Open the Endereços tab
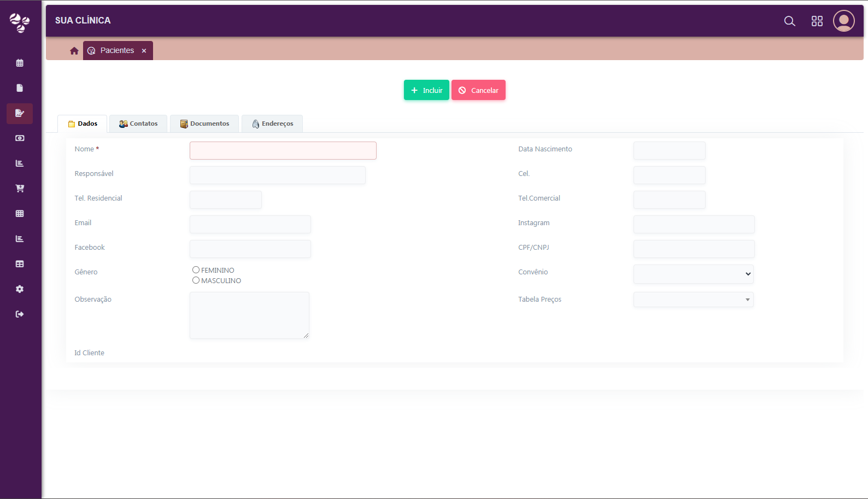 coord(272,124)
